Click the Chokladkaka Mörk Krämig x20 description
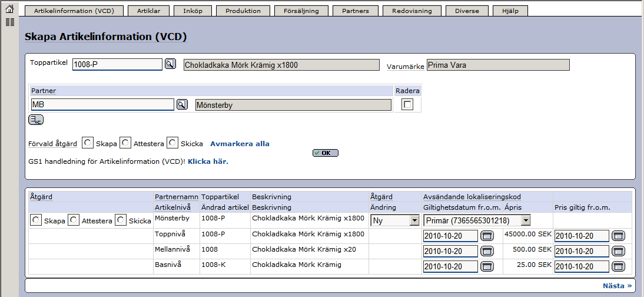This screenshot has width=644, height=297. [x=304, y=249]
